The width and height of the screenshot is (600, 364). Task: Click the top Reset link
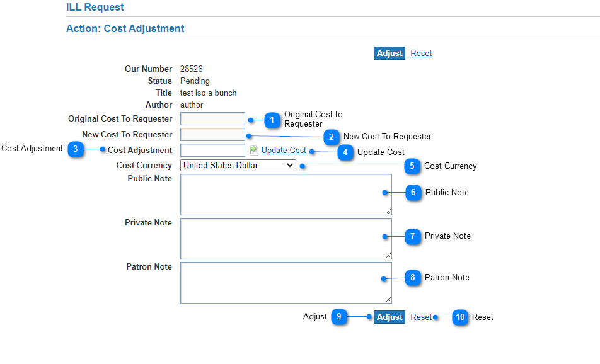click(421, 54)
